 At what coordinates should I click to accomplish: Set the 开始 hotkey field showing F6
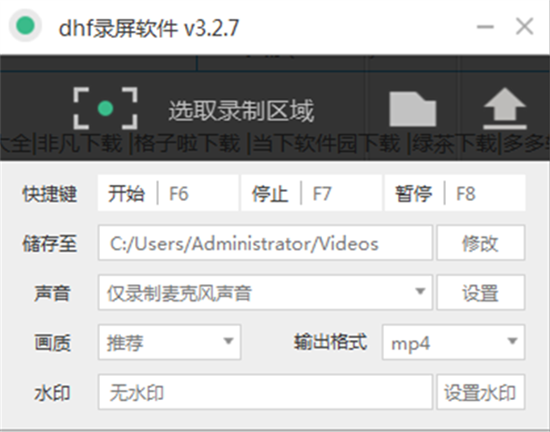coord(168,193)
